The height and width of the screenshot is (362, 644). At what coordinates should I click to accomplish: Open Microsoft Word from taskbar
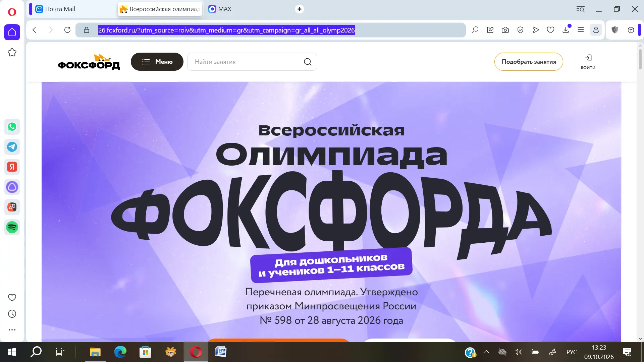(x=221, y=352)
